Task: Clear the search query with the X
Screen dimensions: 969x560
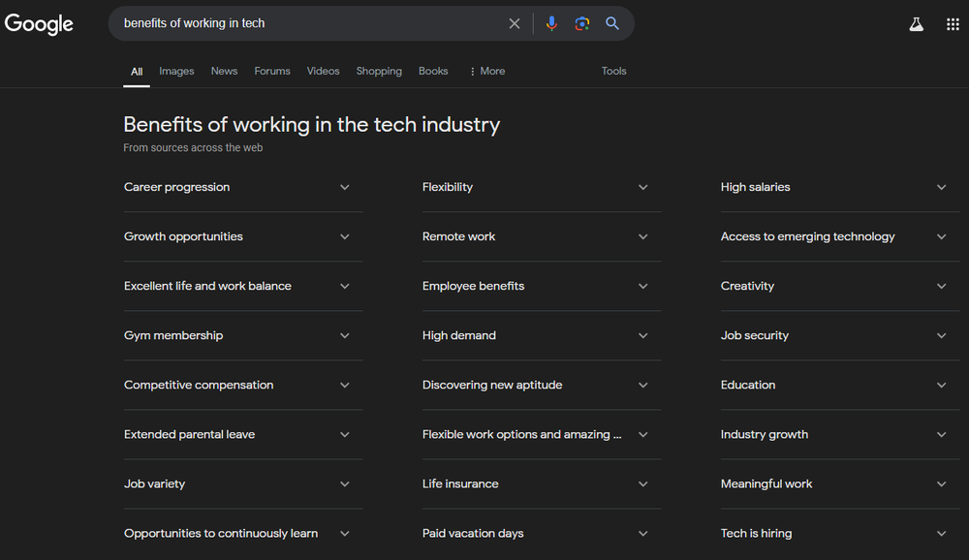Action: tap(515, 22)
